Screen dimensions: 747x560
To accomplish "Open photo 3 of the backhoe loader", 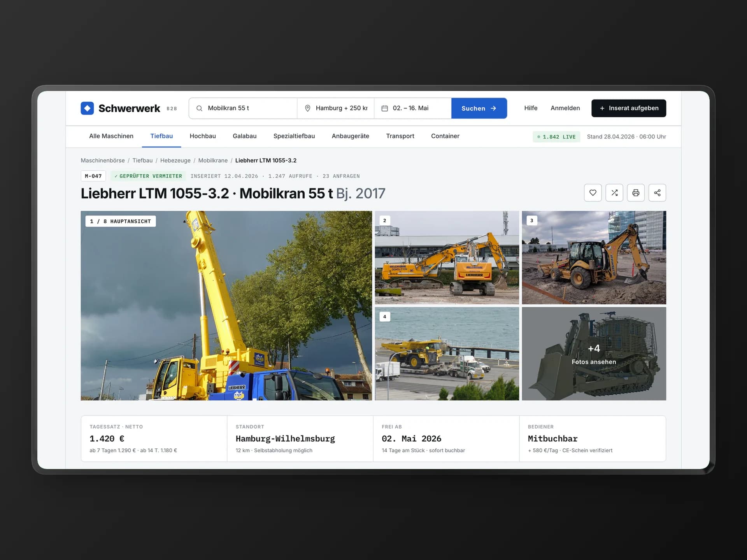I will coord(594,257).
